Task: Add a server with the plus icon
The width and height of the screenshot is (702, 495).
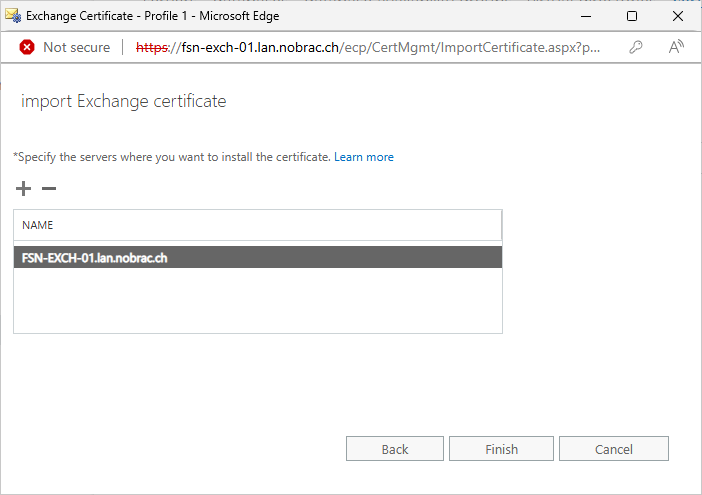Action: coord(23,188)
